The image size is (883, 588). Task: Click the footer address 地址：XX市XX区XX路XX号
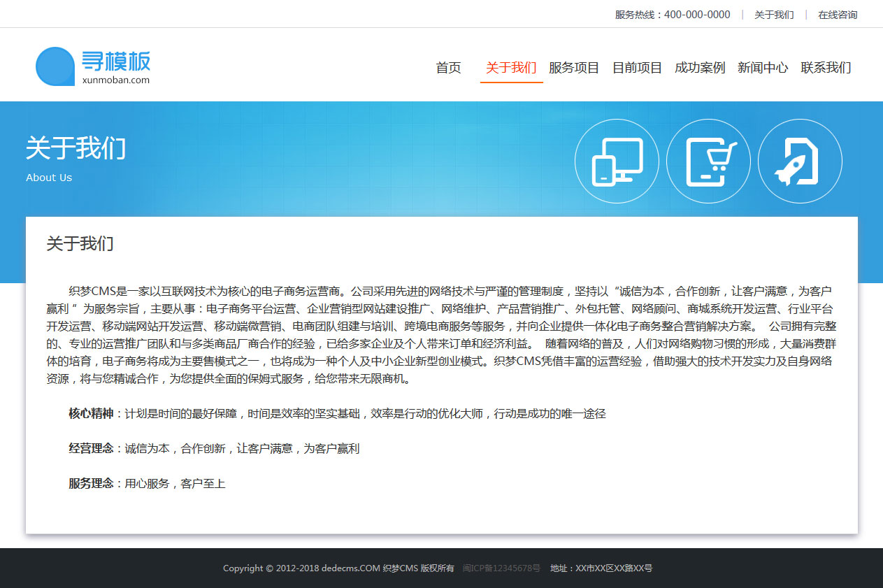pyautogui.click(x=601, y=568)
